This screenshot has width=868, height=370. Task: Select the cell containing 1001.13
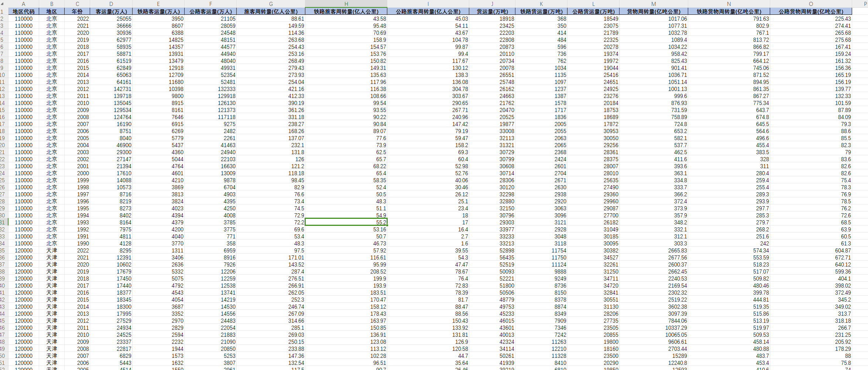point(653,89)
